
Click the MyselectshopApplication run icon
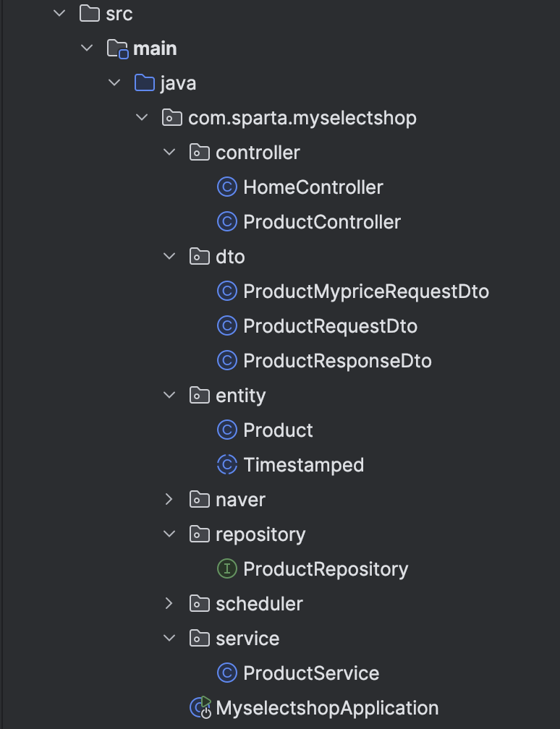(x=200, y=708)
